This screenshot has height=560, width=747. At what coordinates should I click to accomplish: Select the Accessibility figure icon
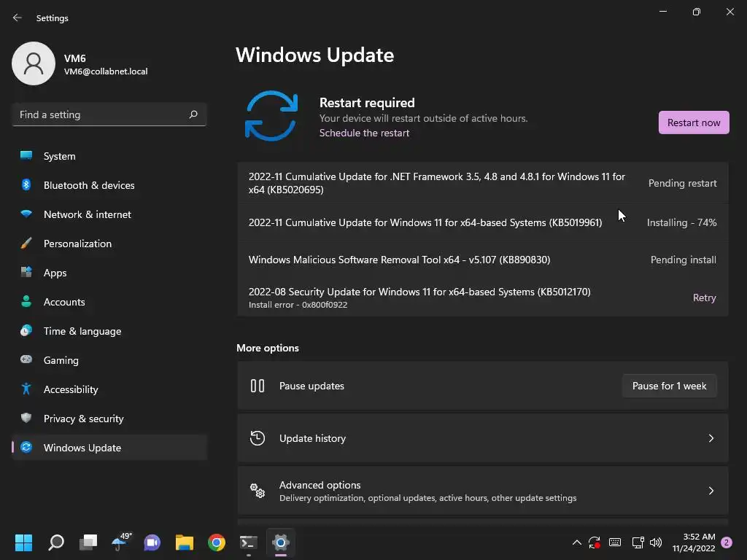(x=26, y=389)
